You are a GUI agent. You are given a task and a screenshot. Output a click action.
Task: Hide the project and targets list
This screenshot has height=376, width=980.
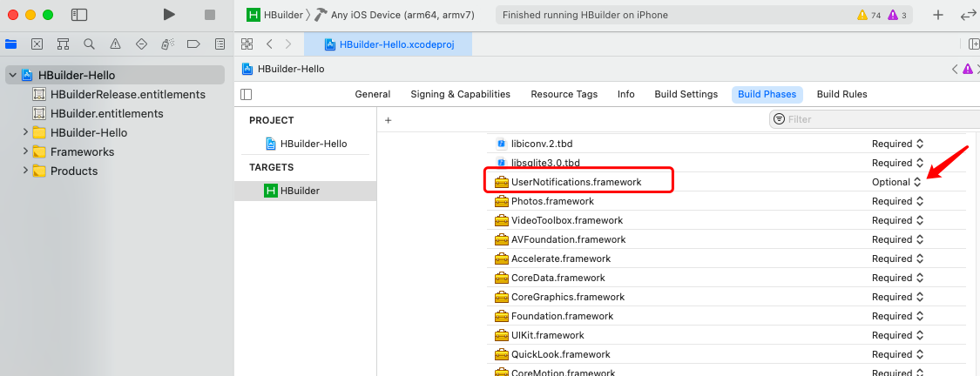tap(247, 94)
